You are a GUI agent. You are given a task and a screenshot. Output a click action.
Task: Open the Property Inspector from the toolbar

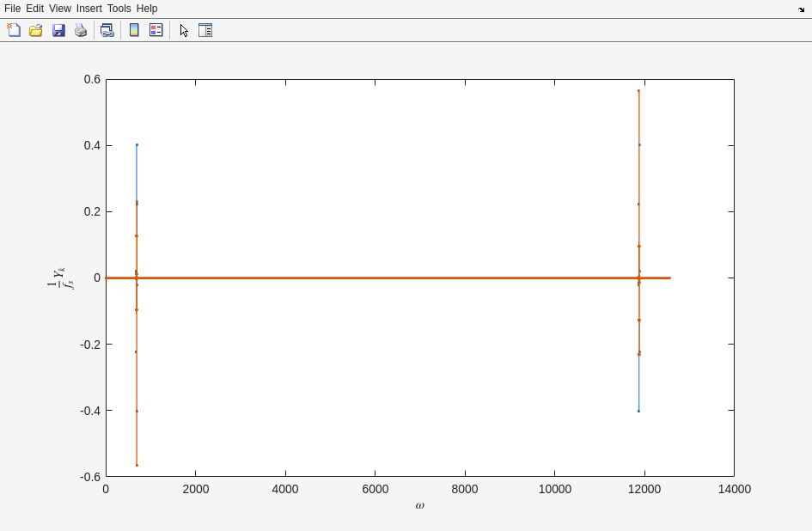[205, 30]
